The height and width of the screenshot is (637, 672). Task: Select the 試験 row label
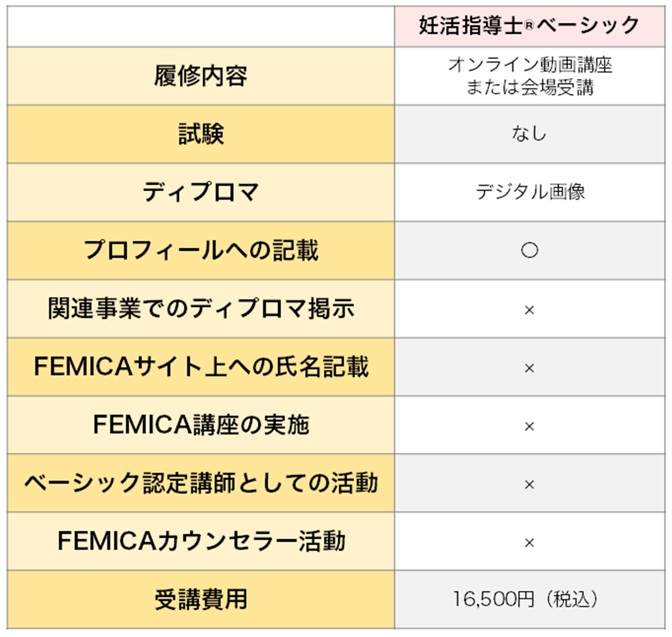[200, 134]
